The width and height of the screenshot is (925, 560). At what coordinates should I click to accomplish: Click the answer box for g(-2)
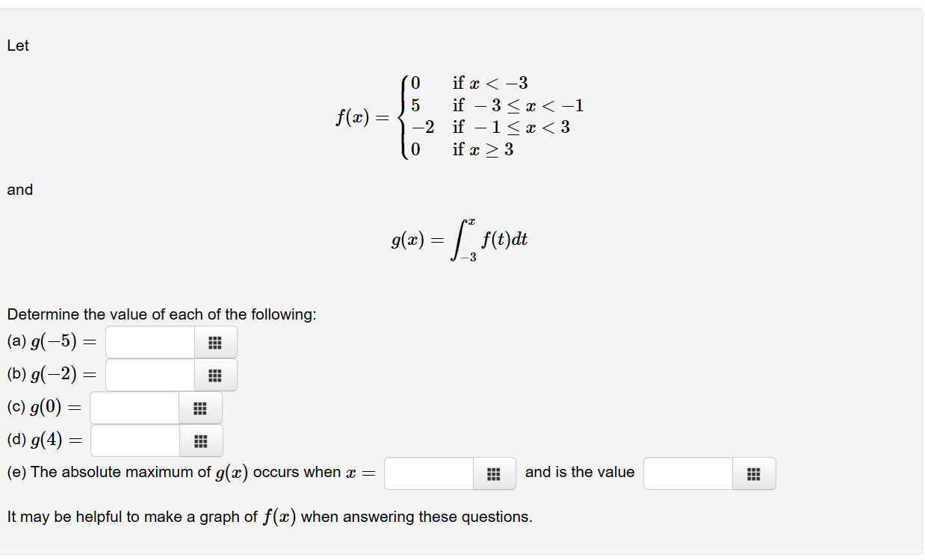point(149,375)
